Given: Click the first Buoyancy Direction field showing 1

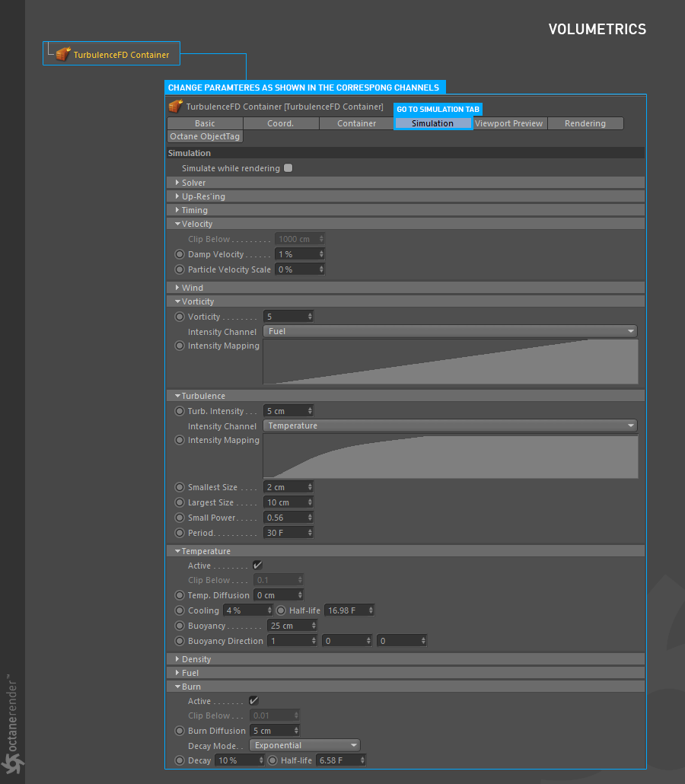Looking at the screenshot, I should tap(292, 640).
